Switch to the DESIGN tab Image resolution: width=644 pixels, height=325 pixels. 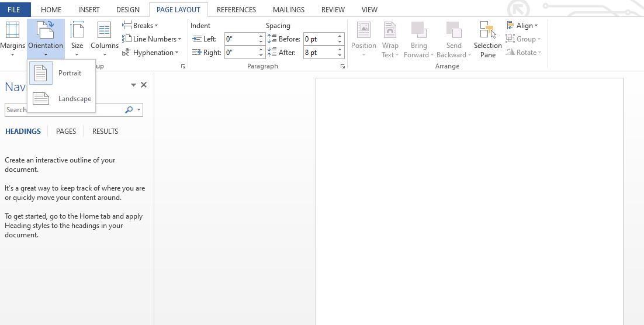click(x=128, y=9)
